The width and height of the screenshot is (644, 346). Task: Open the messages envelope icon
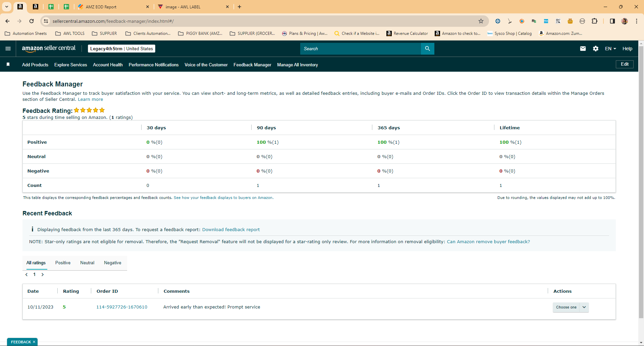[x=583, y=49]
